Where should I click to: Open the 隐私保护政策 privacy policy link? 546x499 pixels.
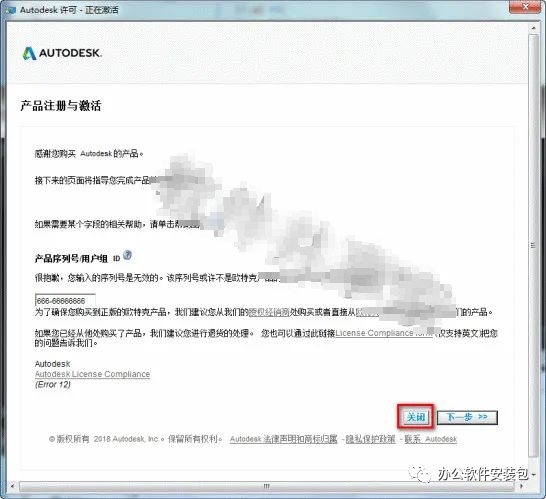[x=370, y=439]
